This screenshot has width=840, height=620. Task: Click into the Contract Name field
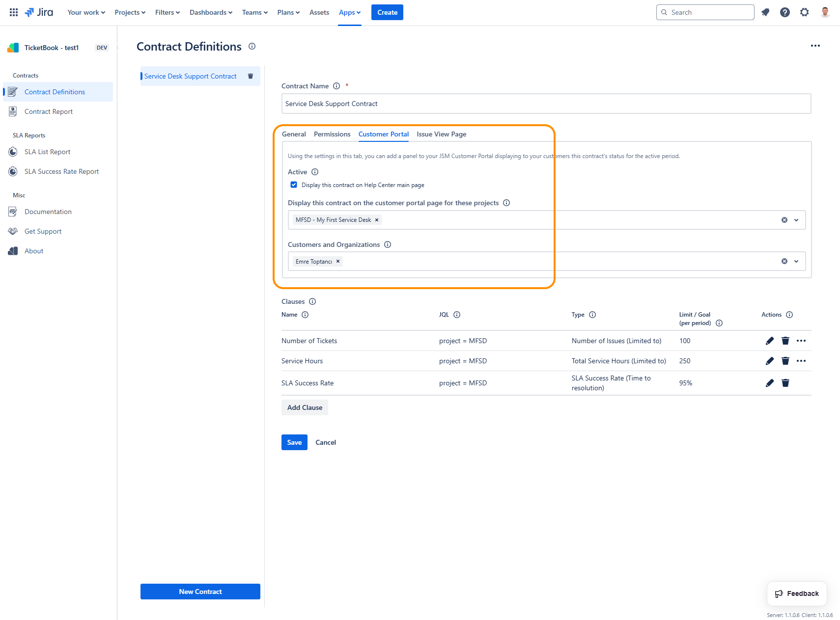tap(546, 104)
